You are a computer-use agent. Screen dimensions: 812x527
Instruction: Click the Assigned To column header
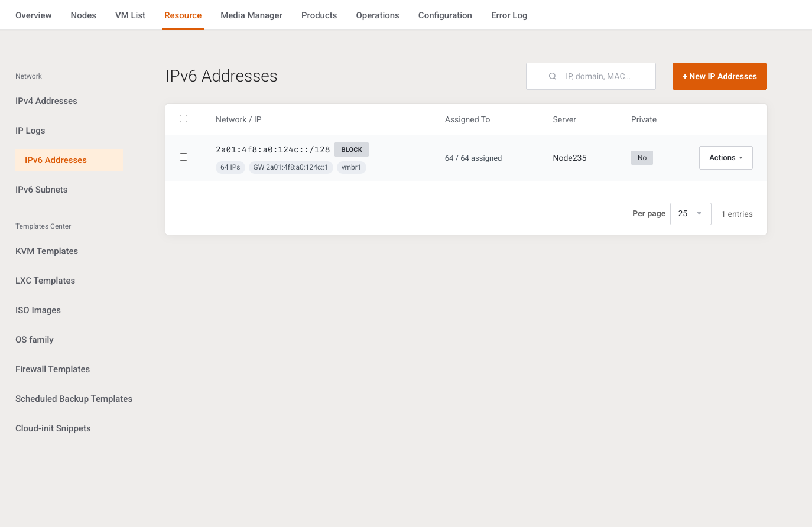[x=467, y=119]
